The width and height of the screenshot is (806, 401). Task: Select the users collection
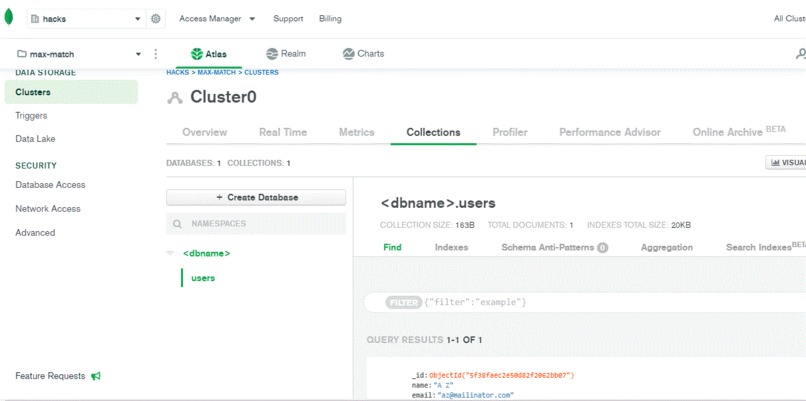coord(203,278)
